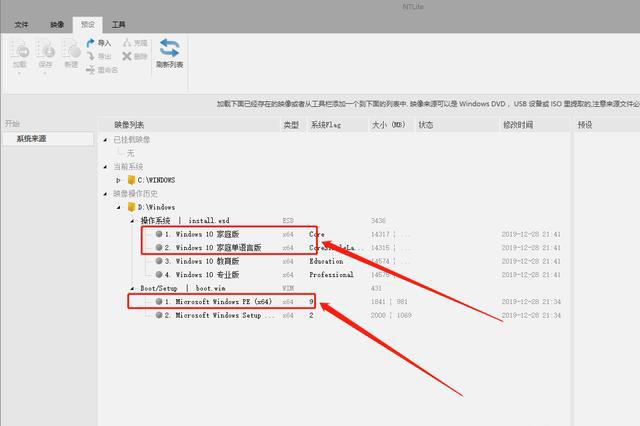
Task: Collapse the 映像操作历史 group
Action: (x=105, y=194)
